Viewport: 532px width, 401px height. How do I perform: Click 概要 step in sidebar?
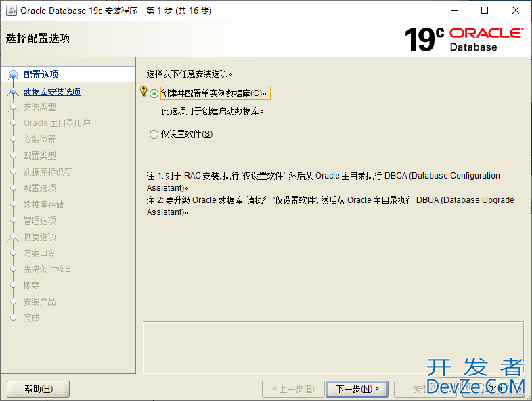pyautogui.click(x=31, y=285)
